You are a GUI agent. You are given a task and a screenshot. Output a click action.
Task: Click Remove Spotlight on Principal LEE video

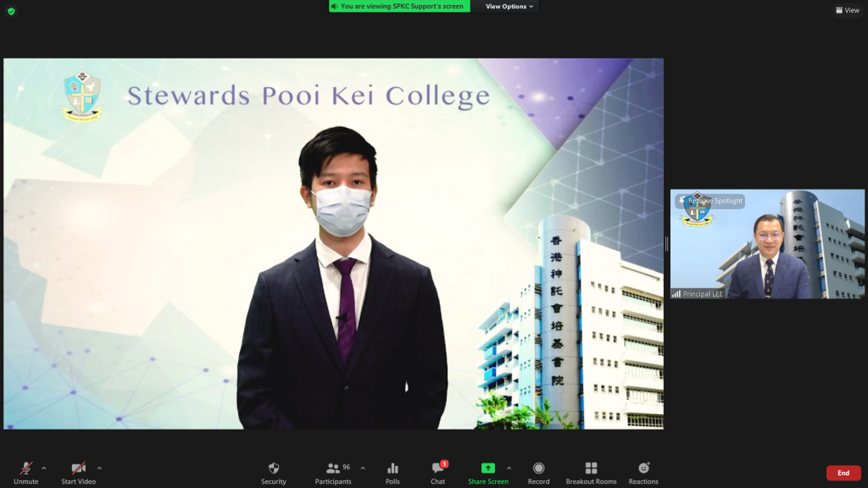(x=710, y=201)
